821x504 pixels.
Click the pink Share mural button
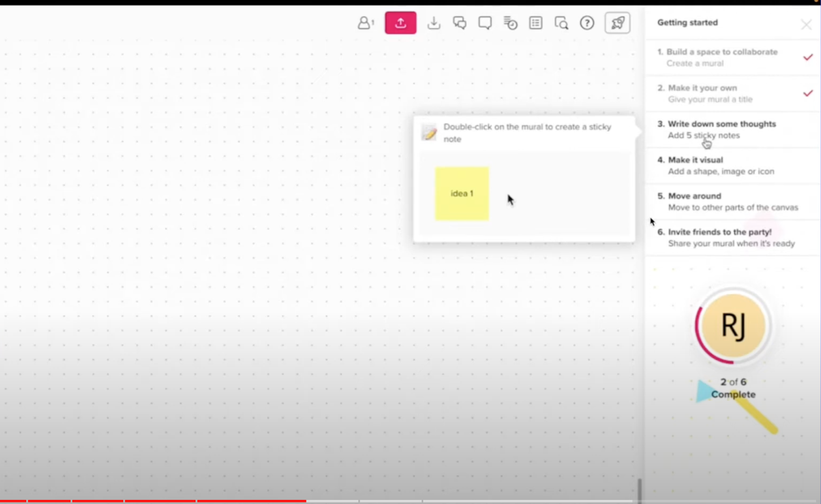401,23
